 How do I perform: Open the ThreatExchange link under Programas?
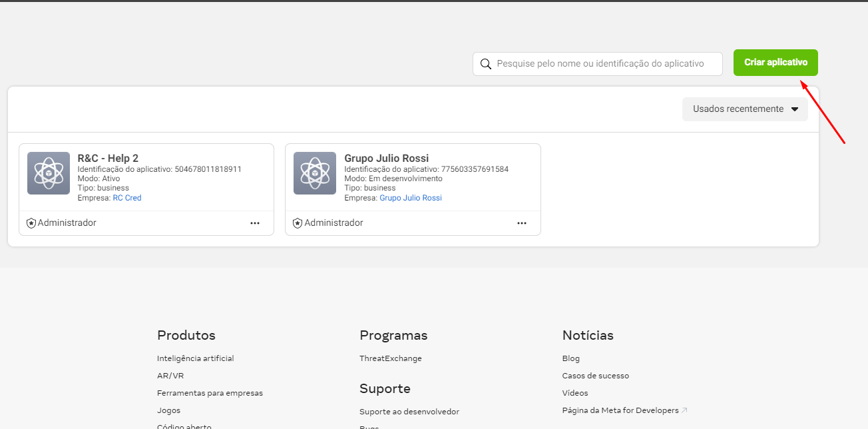pos(391,358)
